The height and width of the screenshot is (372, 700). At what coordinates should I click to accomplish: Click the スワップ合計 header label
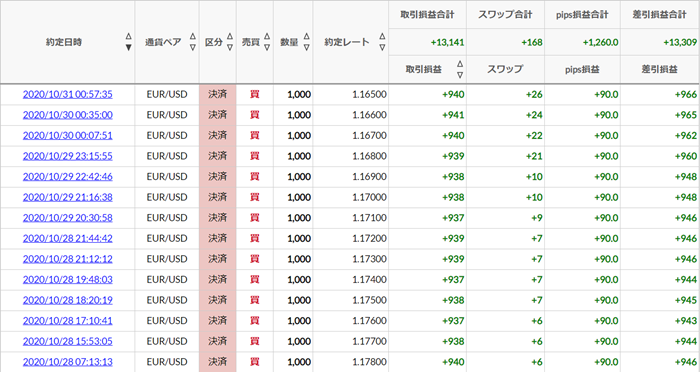[x=505, y=14]
